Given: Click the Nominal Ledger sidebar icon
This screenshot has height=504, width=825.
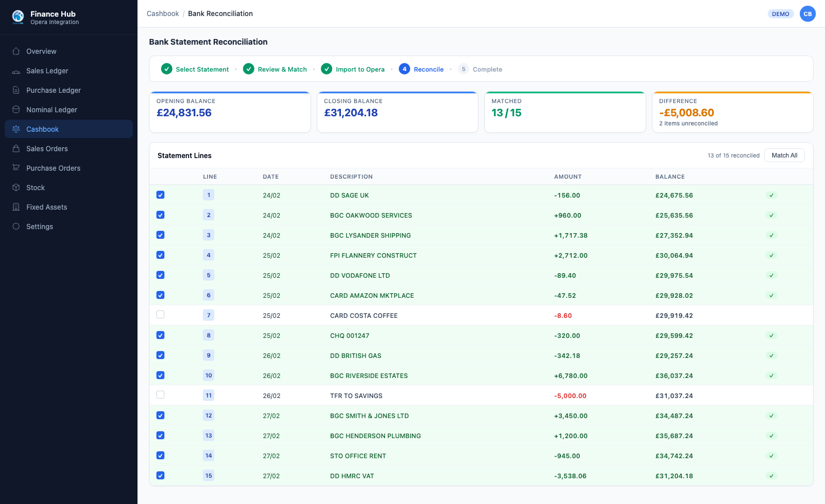Looking at the screenshot, I should (x=16, y=110).
